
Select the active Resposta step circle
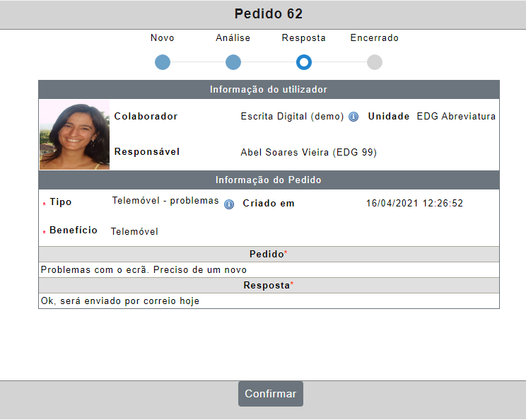point(304,62)
